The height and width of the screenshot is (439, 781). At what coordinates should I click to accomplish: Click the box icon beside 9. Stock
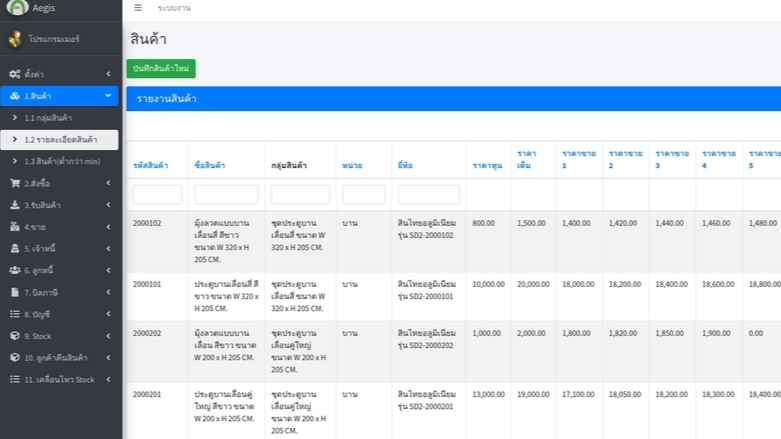pyautogui.click(x=15, y=336)
